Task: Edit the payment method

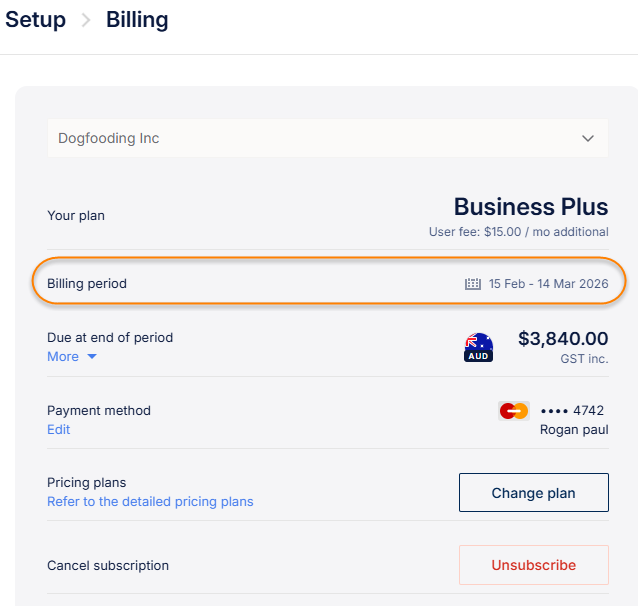Action: pos(59,429)
